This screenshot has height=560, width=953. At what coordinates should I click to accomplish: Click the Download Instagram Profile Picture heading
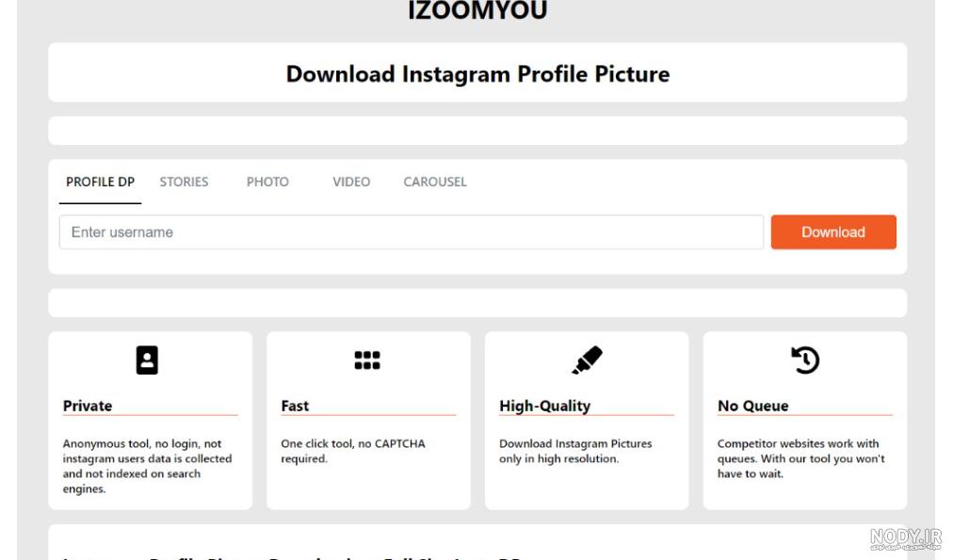point(477,74)
